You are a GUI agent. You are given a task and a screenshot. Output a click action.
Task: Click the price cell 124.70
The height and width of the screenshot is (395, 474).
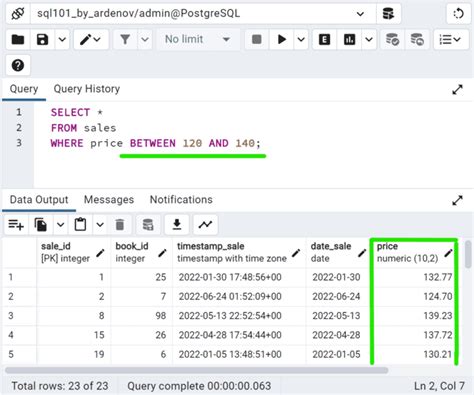click(414, 296)
